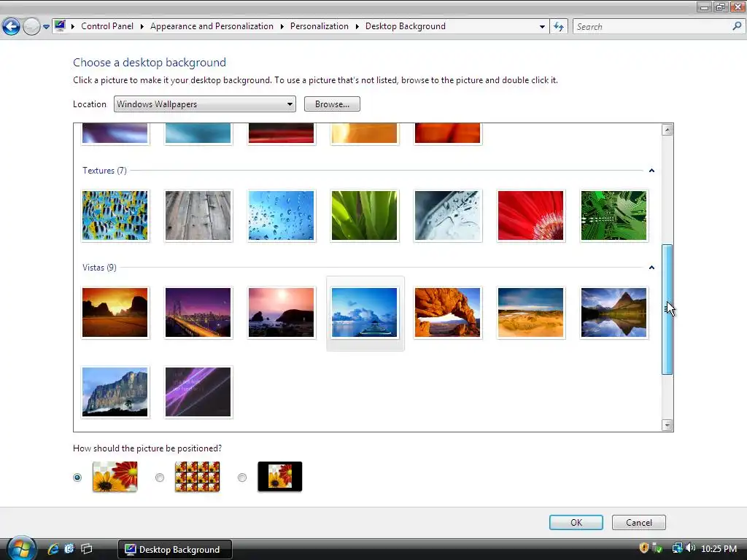The height and width of the screenshot is (560, 747).
Task: Select the partially visible orange swirl wallpaper
Action: 365,133
